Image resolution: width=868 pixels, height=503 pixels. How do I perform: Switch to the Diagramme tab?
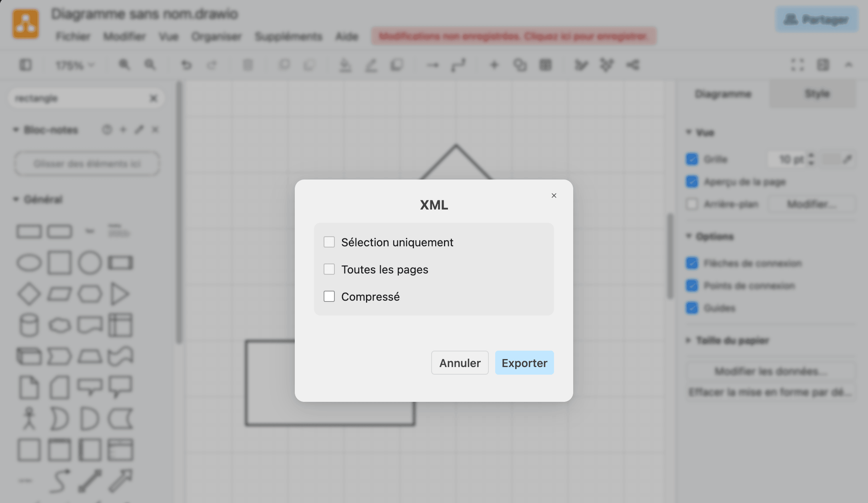723,94
